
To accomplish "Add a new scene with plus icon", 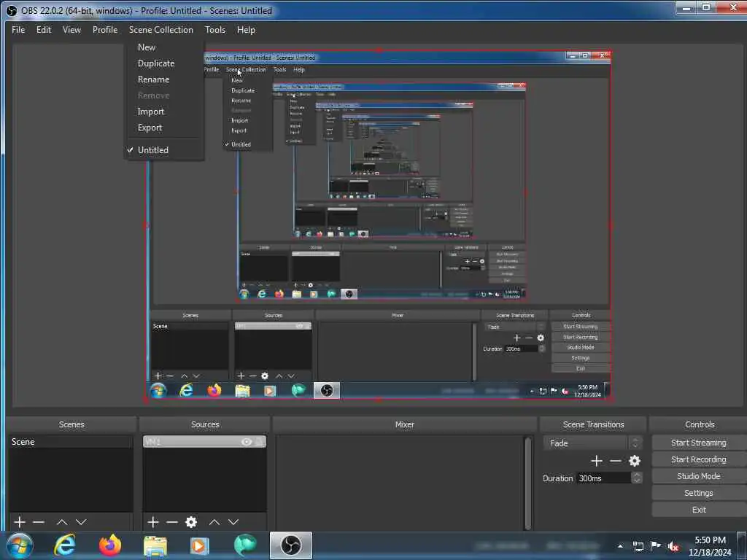I will pyautogui.click(x=20, y=522).
